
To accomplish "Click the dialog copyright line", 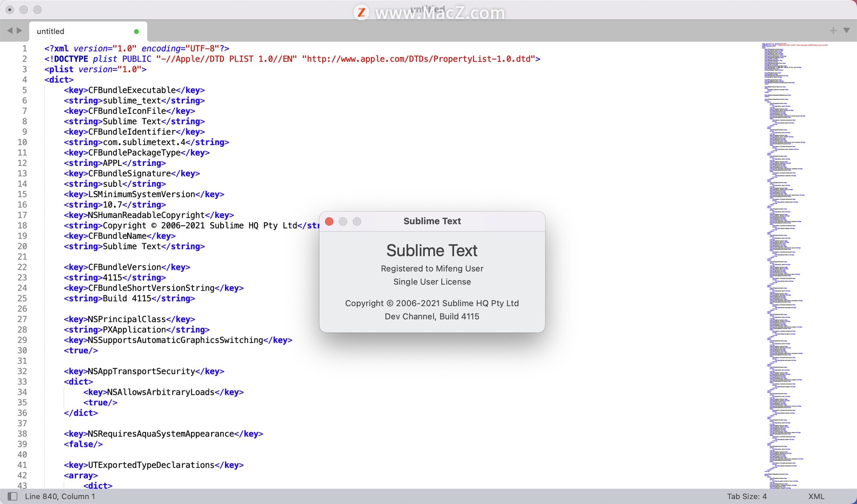I will [x=432, y=303].
